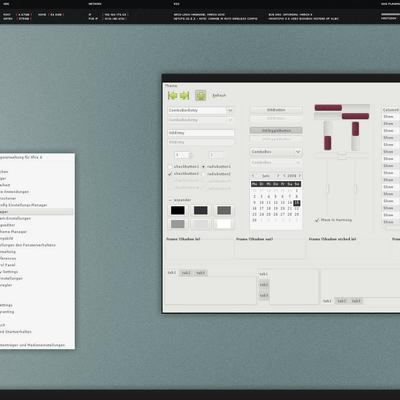400x400 pixels.
Task: Select highlighted day 15 in calendar
Action: point(297,203)
